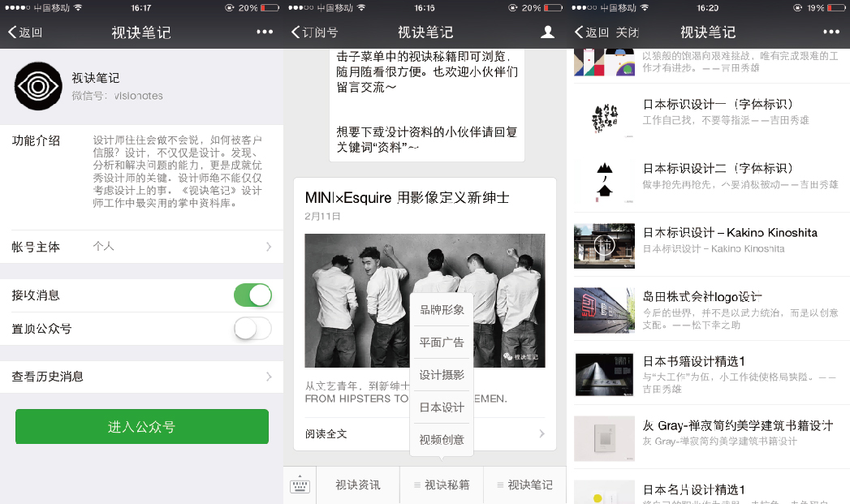Open the three-dot menu on the account info screen
Viewport: 850px width, 504px height.
265,32
